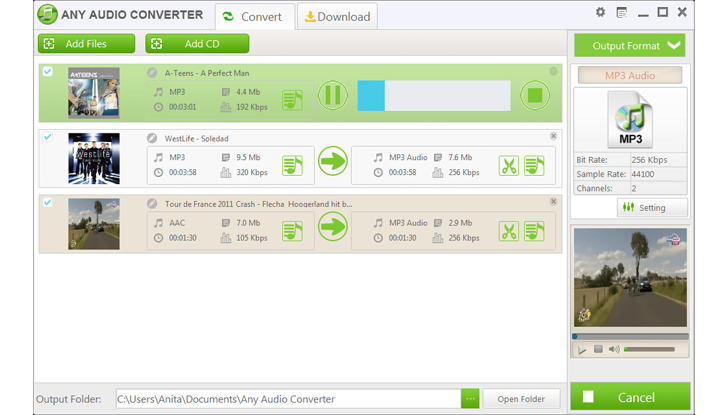Open scissors clip tool for Tour de France
Viewport: 728px width, 415px height.
pos(509,231)
